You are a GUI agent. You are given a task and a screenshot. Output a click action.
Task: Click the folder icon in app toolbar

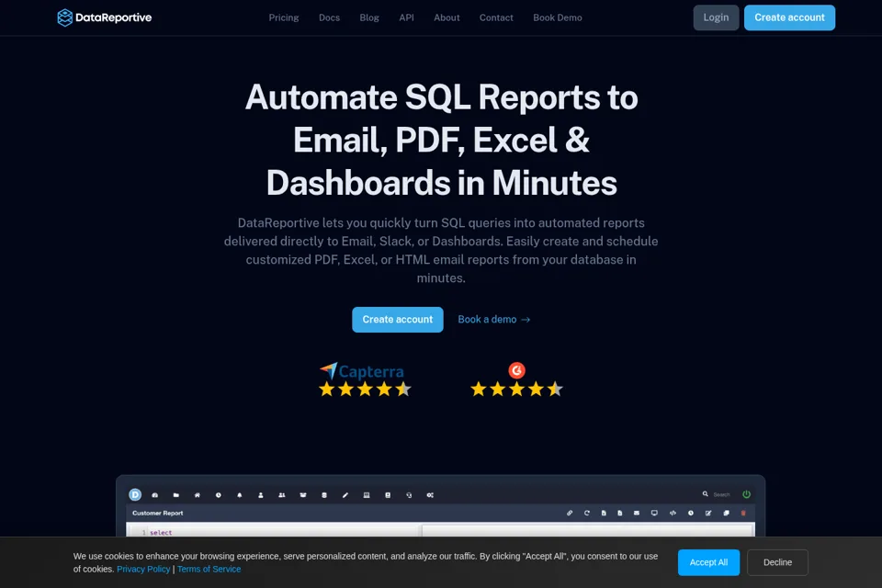176,495
